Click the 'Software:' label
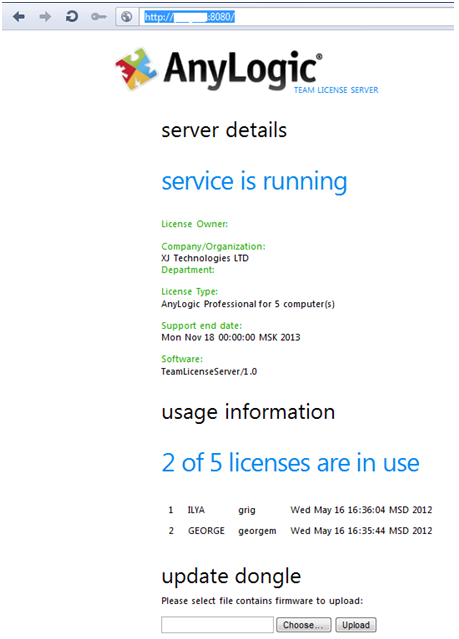This screenshot has width=459, height=639. [182, 359]
